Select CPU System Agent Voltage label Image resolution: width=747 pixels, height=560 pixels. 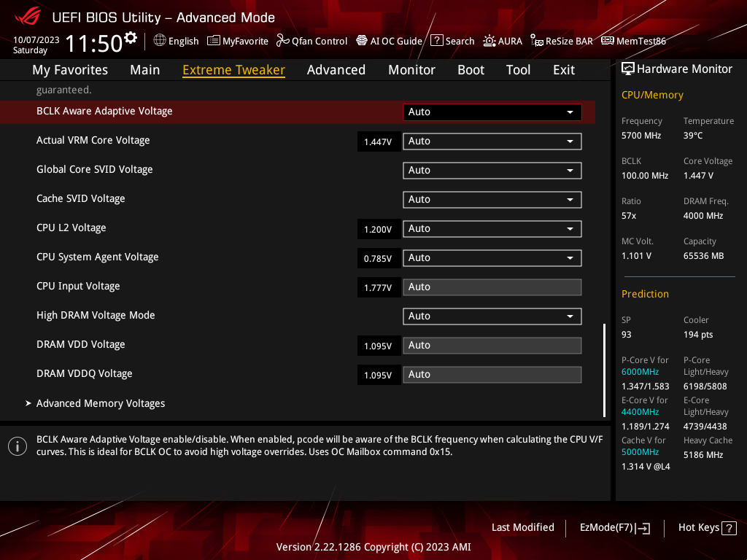tap(97, 257)
